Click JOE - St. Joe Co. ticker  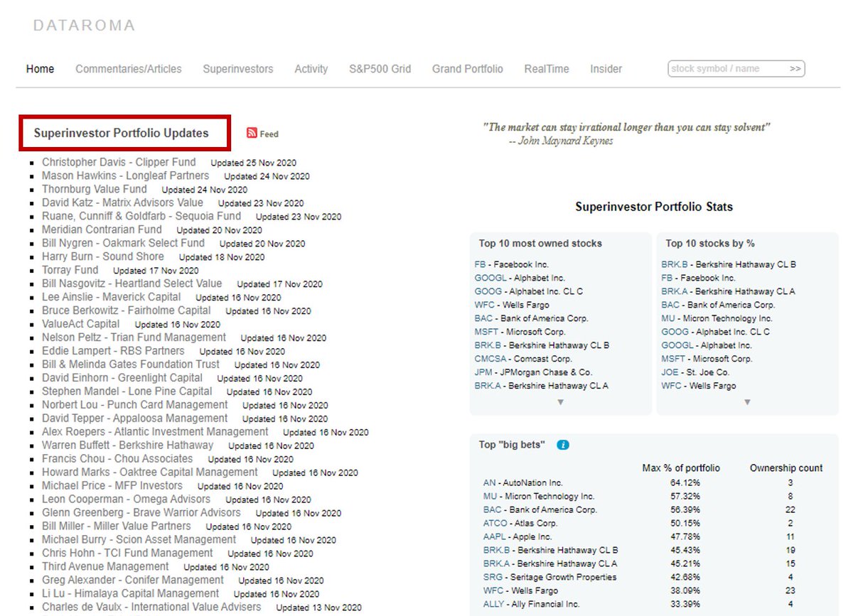(x=671, y=372)
